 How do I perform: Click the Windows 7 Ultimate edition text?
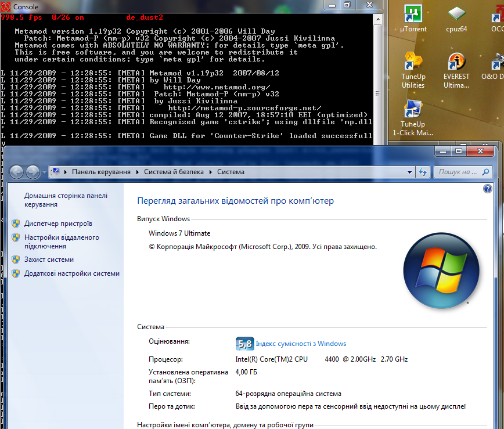(x=179, y=233)
